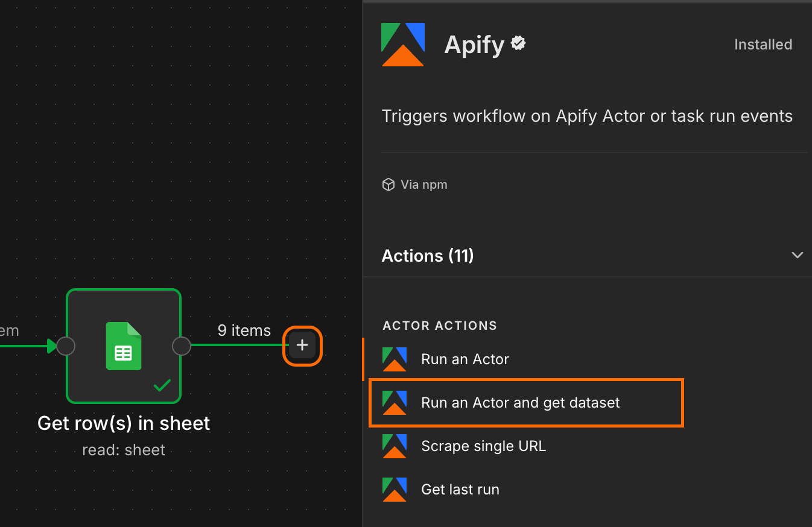Click the verified badge next to Apify

pyautogui.click(x=518, y=43)
